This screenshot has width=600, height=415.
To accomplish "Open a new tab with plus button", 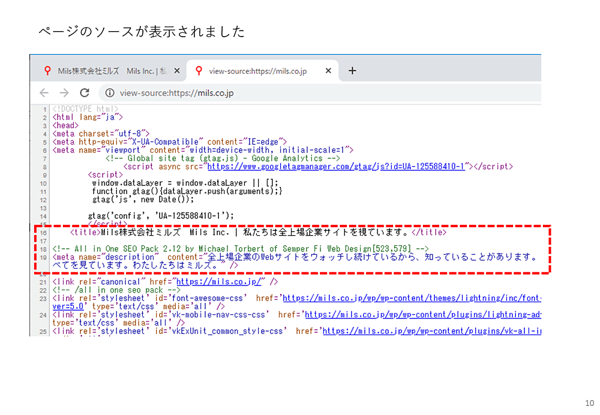I will click(x=352, y=71).
